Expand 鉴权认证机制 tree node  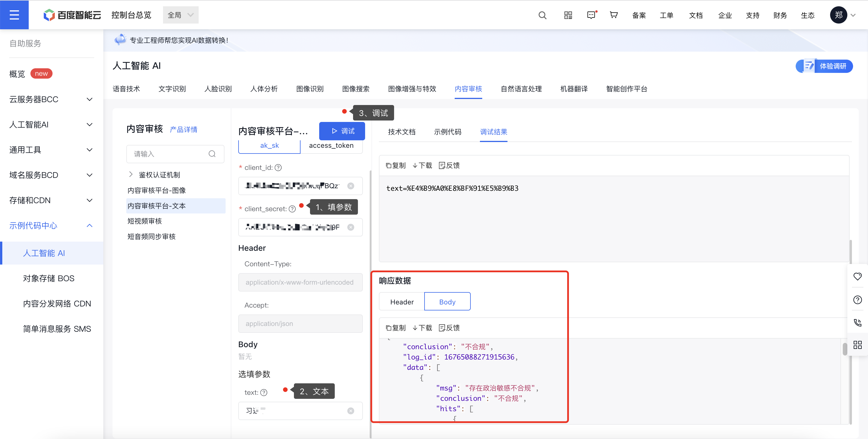131,174
